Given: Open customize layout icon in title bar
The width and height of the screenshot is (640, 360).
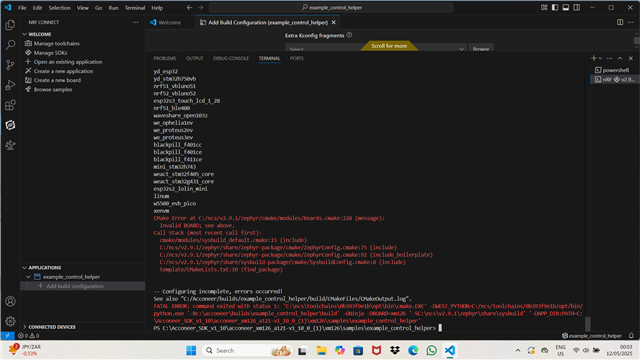Looking at the screenshot, I should pyautogui.click(x=544, y=7).
